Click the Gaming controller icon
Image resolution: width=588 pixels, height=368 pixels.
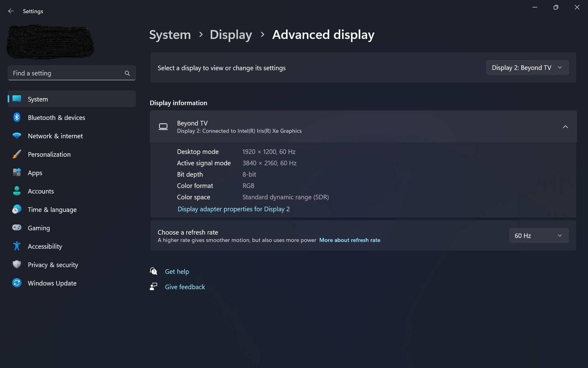[x=17, y=228]
